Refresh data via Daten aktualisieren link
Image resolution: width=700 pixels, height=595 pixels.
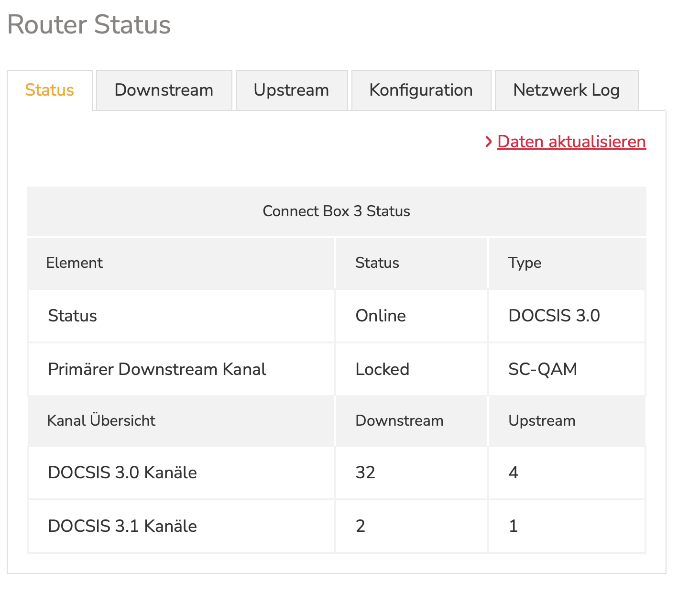coord(571,142)
